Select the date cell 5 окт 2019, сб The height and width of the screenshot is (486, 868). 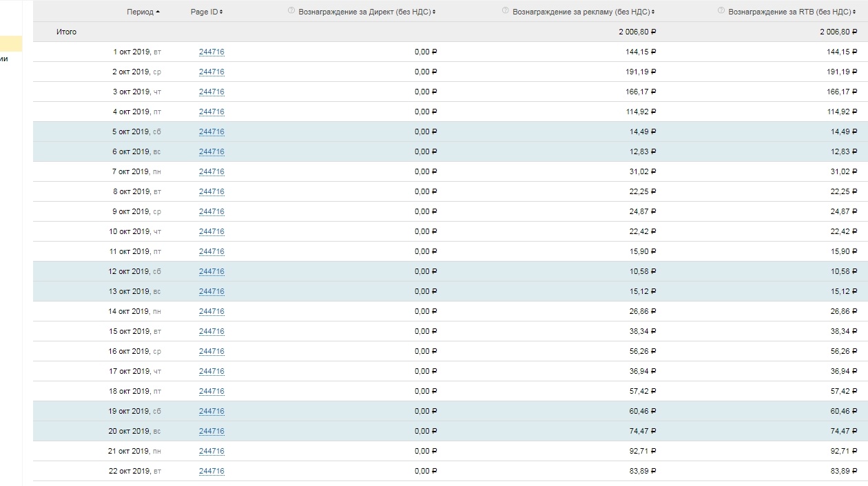137,131
